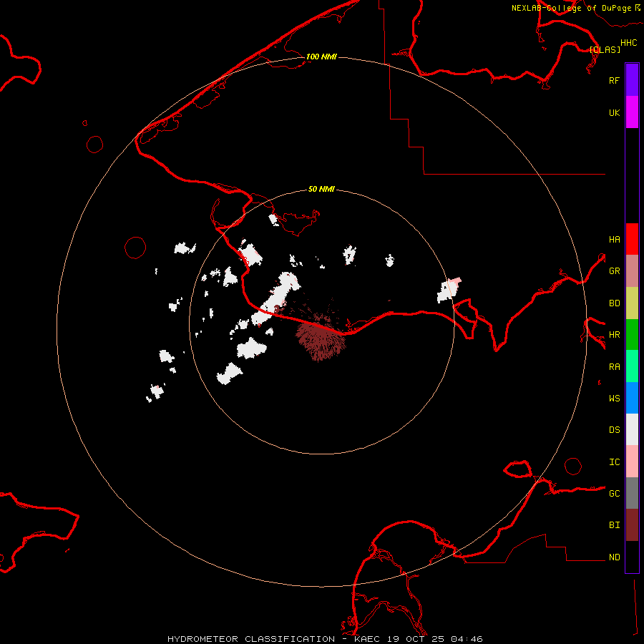Select the dusty pink GR legend swatch

tap(632, 271)
